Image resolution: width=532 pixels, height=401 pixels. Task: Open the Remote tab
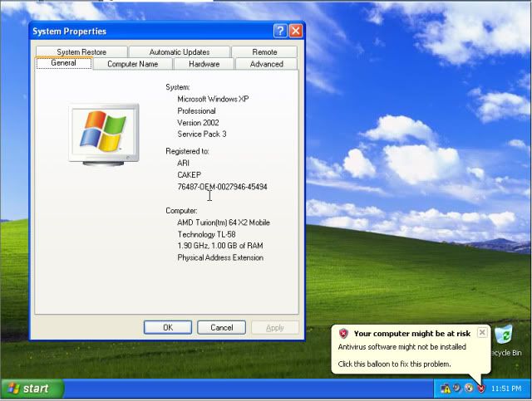click(x=264, y=51)
